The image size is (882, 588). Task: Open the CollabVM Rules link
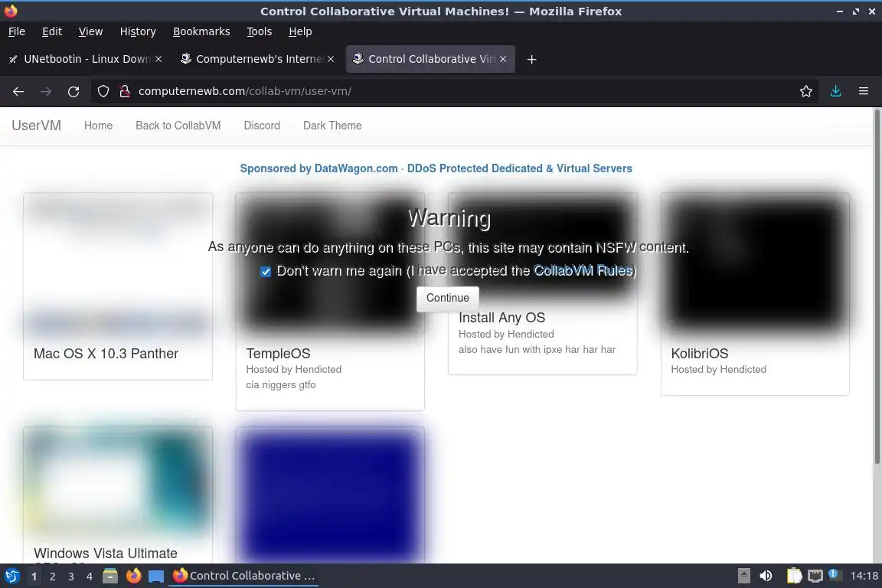pos(583,271)
